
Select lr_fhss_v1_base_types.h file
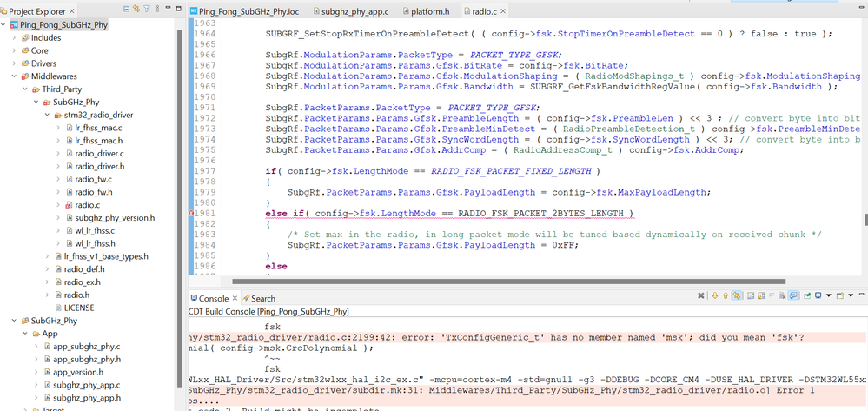click(106, 256)
